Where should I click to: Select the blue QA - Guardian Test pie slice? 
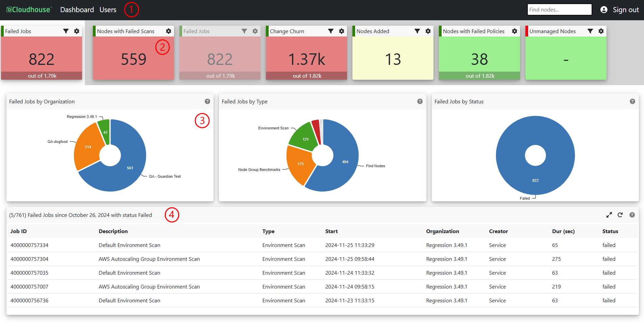click(x=130, y=169)
